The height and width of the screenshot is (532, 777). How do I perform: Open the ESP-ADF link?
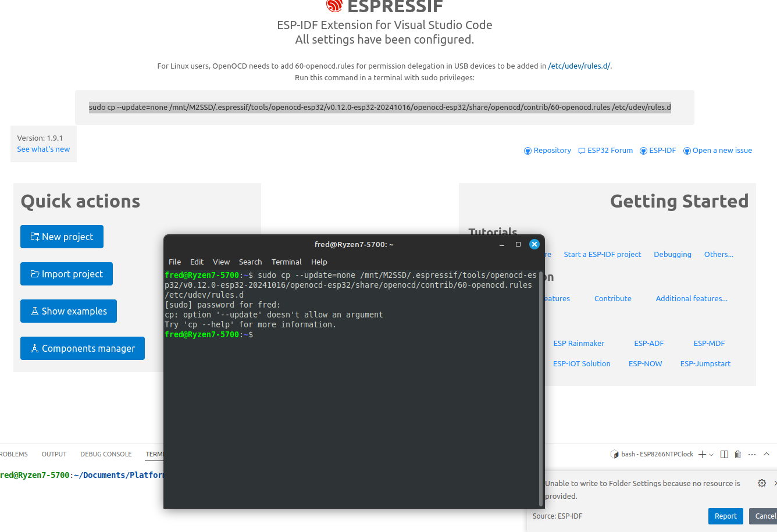[x=648, y=344]
